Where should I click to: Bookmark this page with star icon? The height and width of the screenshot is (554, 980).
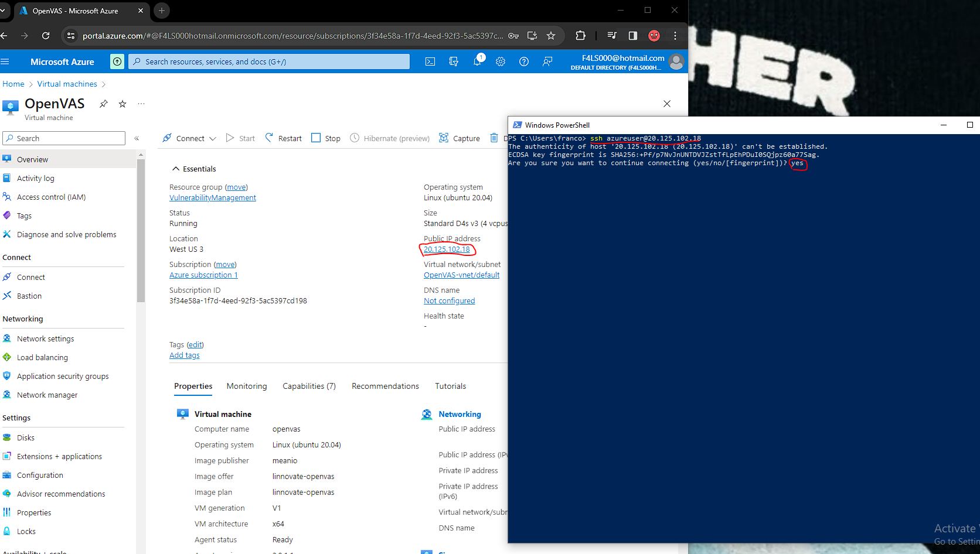551,36
